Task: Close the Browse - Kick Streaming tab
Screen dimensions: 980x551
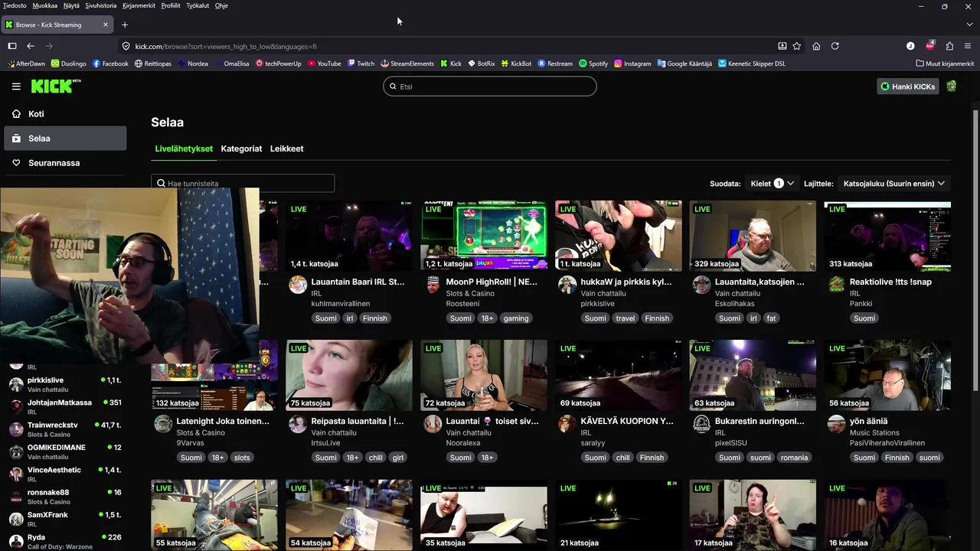Action: pos(106,24)
